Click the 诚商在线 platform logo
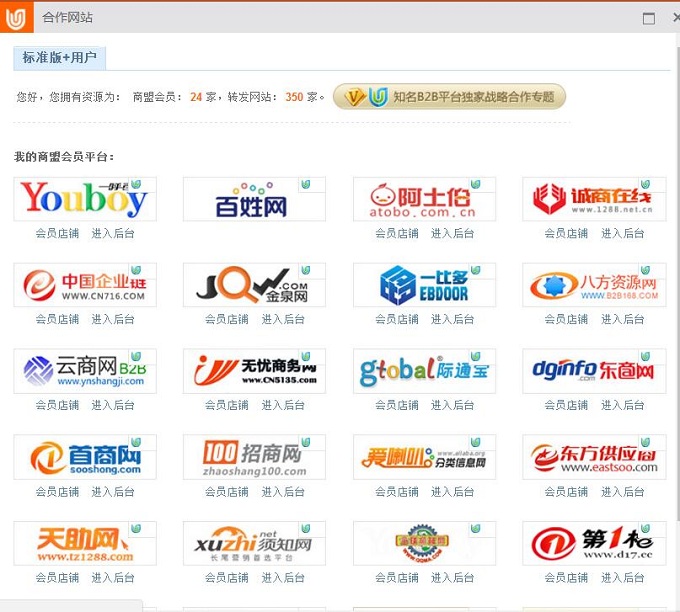This screenshot has width=680, height=612. [x=594, y=199]
